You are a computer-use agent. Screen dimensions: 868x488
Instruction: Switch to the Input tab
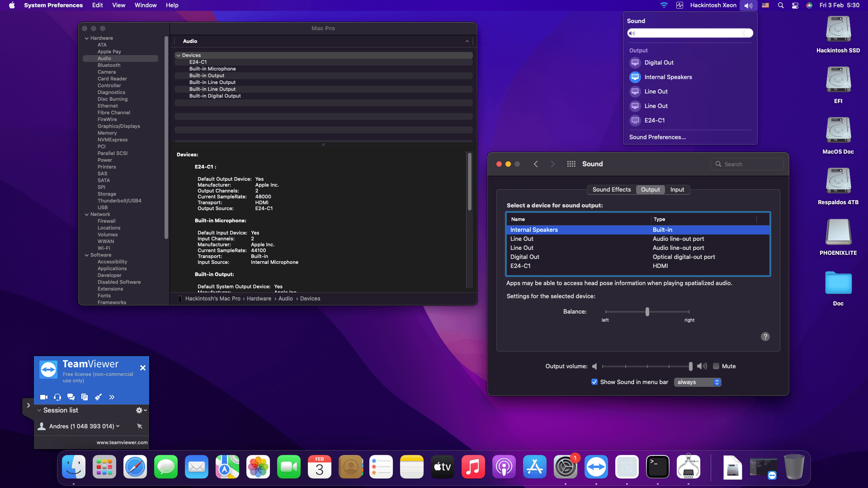(677, 190)
